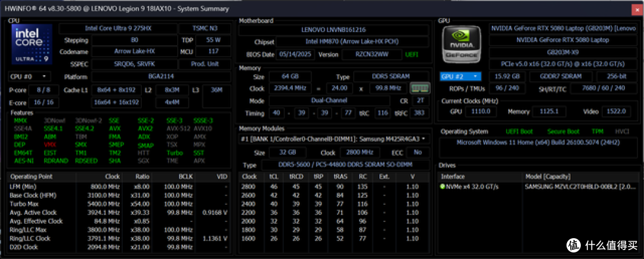
Task: Click the tRFC 383 value
Action: click(419, 113)
